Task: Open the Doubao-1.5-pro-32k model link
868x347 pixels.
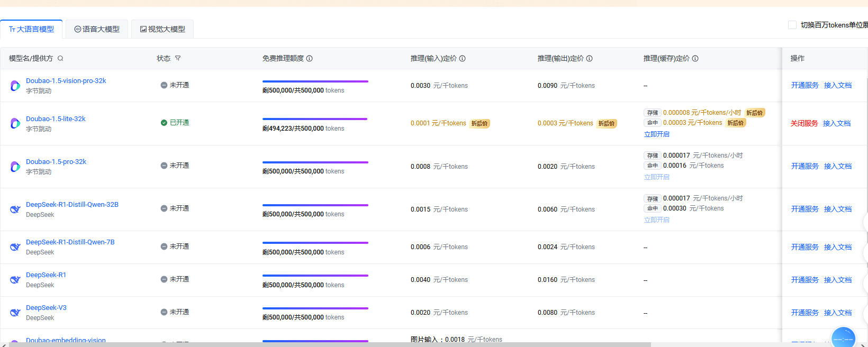Action: 56,162
